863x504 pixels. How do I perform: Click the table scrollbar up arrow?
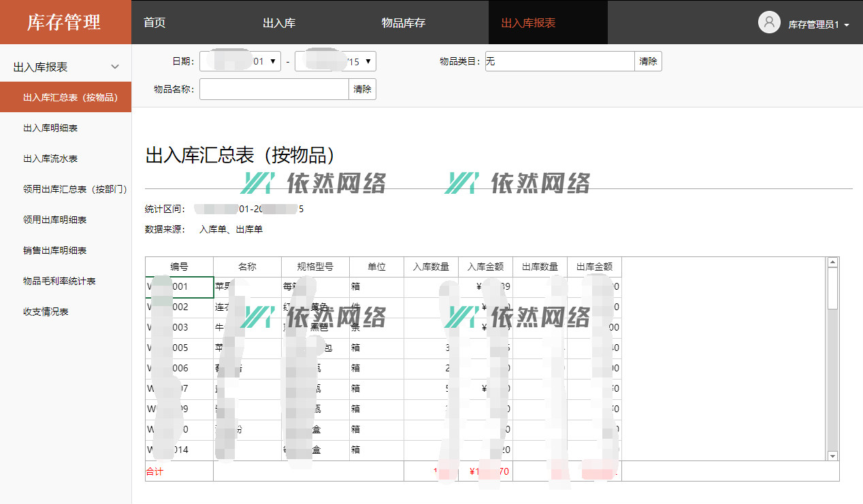[832, 263]
